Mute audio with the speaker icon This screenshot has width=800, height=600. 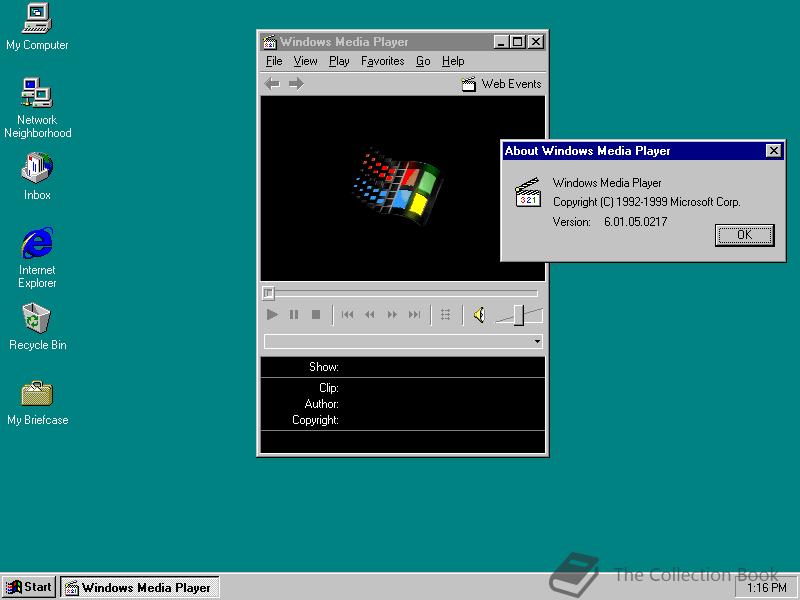(479, 315)
